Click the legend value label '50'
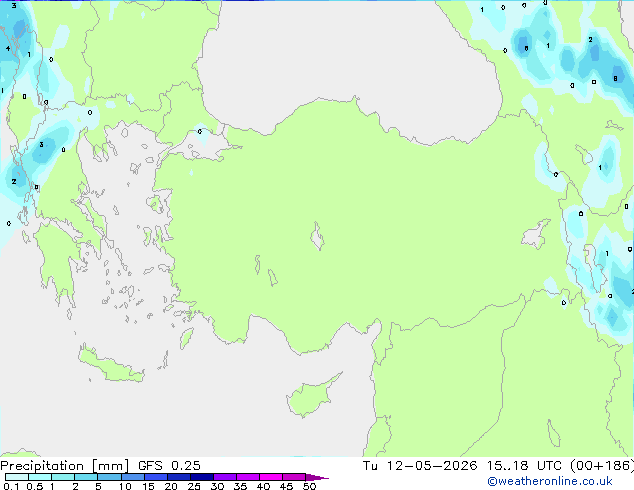 [x=309, y=486]
